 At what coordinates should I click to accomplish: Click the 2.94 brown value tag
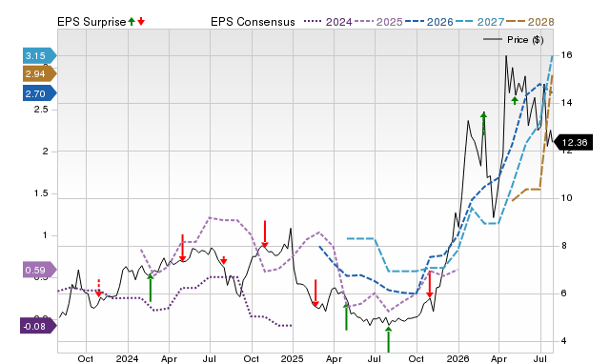(x=39, y=74)
